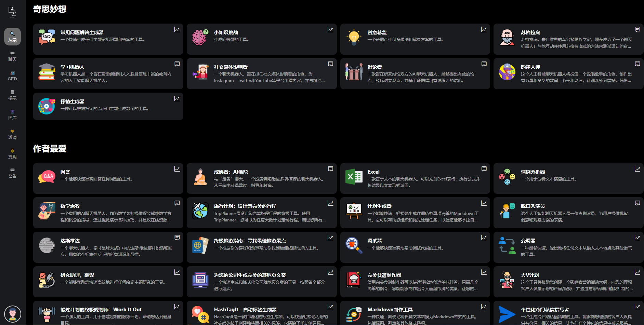Open the 公告 announcements sidebar icon
This screenshot has width=644, height=325.
[x=12, y=173]
